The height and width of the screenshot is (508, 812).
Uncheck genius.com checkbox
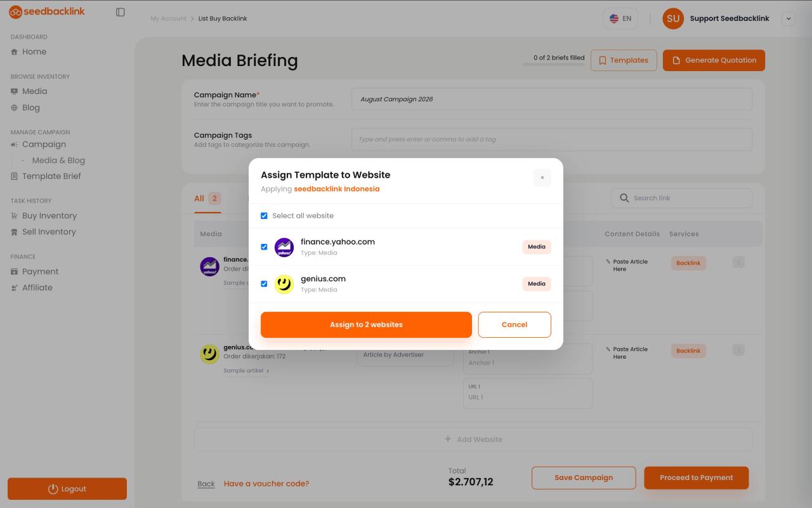tap(264, 284)
